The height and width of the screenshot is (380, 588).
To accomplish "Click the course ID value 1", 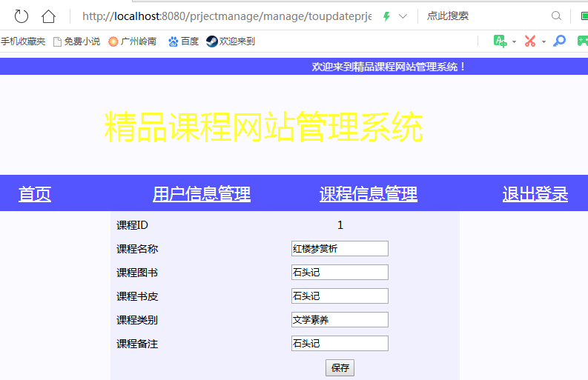I will pos(340,225).
